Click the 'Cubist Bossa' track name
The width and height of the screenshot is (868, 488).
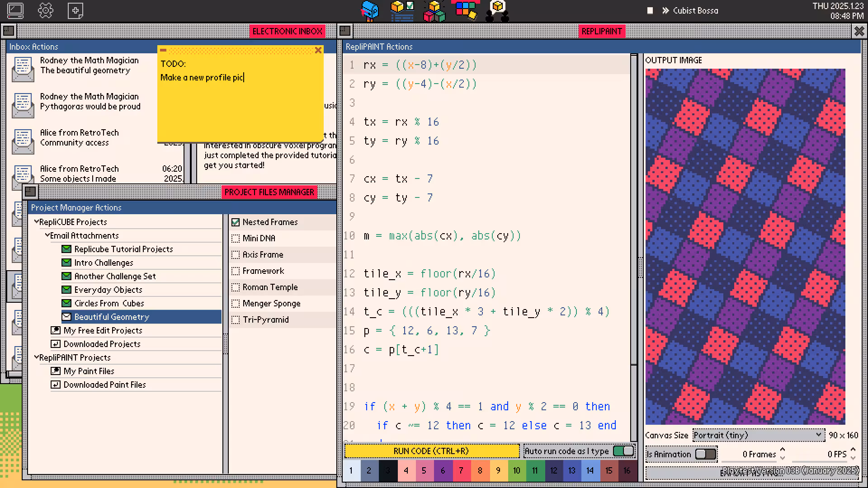point(695,10)
